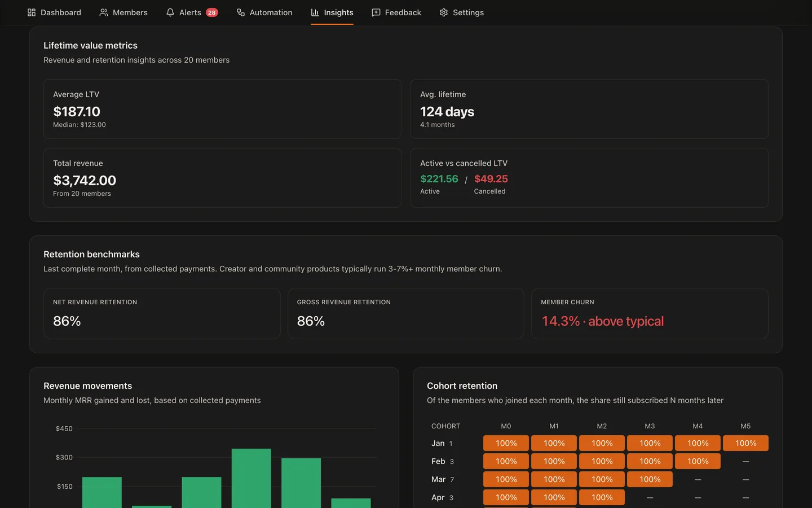
Task: Click the From 20 members text
Action: (82, 194)
